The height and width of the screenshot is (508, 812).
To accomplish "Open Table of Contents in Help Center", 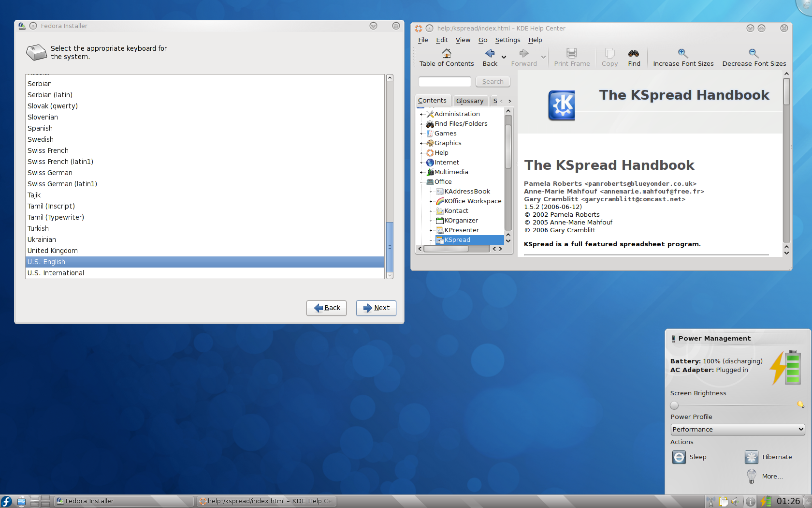I will point(447,58).
